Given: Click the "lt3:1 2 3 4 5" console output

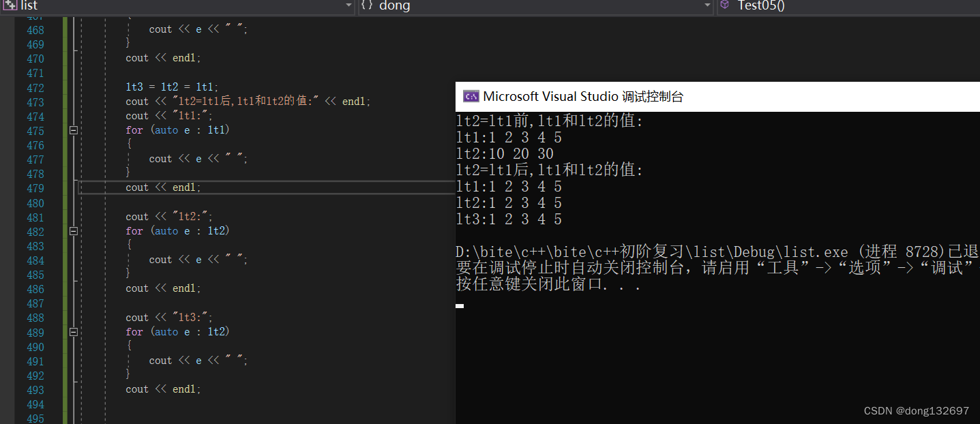Looking at the screenshot, I should (x=509, y=219).
